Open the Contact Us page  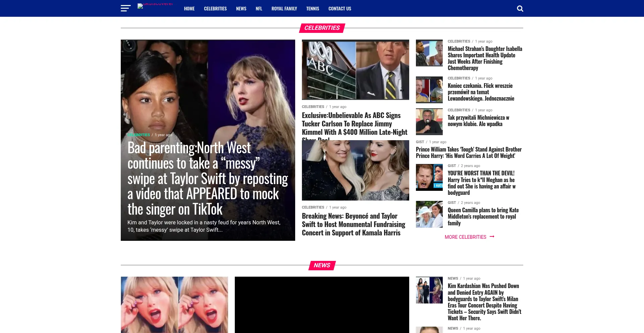click(339, 9)
